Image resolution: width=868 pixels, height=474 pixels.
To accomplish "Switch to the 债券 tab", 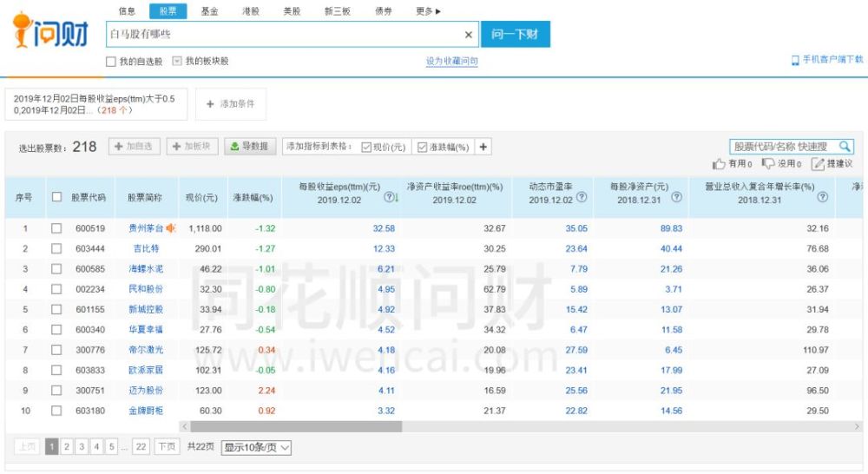I will pyautogui.click(x=383, y=11).
